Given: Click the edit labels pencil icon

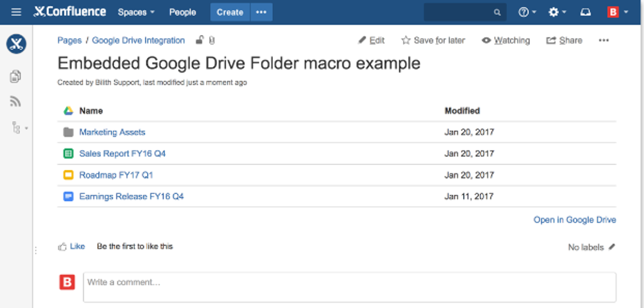Looking at the screenshot, I should point(612,247).
